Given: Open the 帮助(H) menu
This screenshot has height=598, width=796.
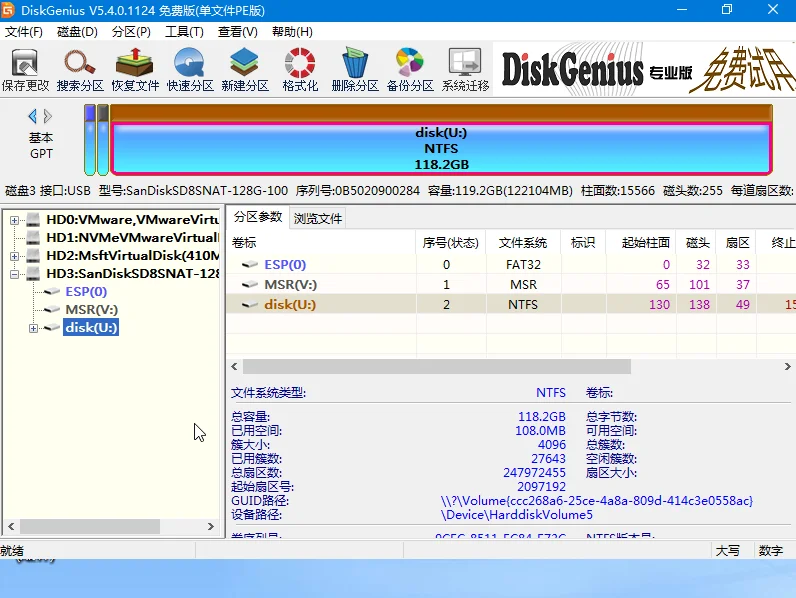Looking at the screenshot, I should click(x=292, y=32).
